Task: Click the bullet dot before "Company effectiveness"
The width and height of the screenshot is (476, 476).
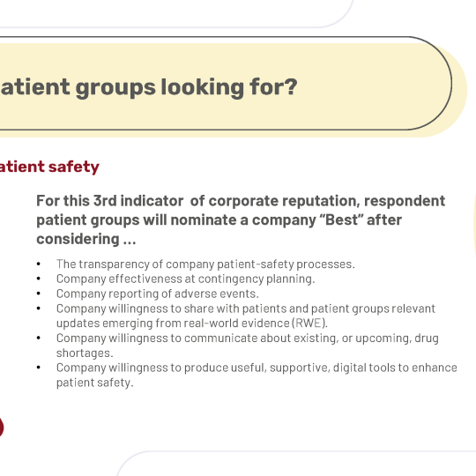Action: [x=38, y=279]
